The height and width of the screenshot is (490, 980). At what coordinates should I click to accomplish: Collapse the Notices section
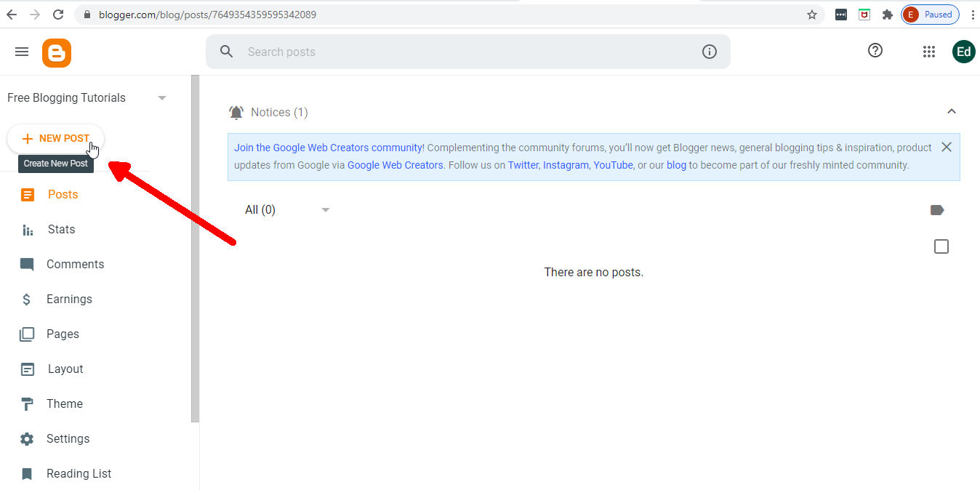tap(951, 111)
